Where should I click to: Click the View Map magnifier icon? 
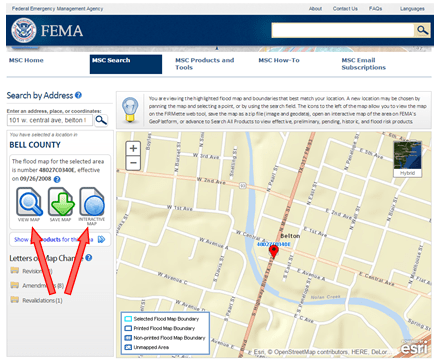pos(29,202)
